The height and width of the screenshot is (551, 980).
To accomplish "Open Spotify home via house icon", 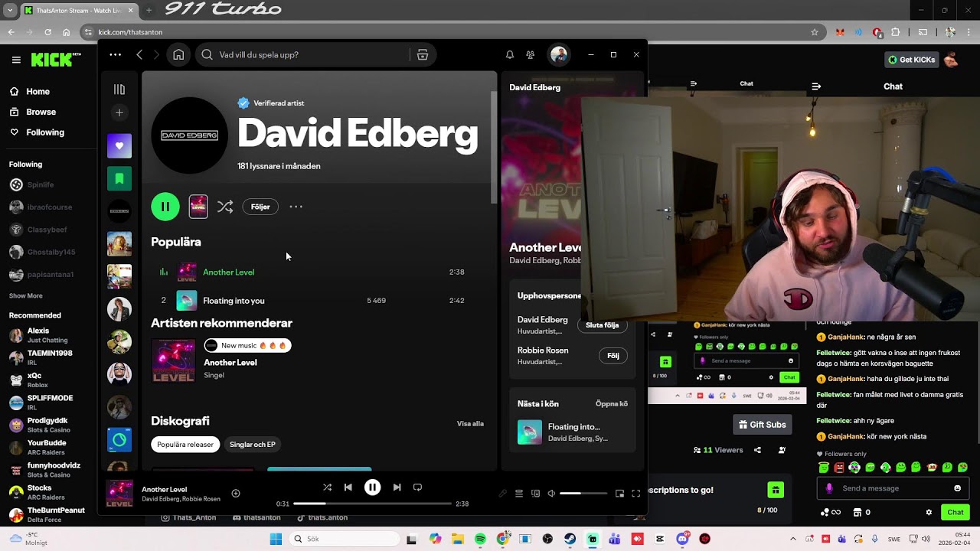I will pos(178,54).
